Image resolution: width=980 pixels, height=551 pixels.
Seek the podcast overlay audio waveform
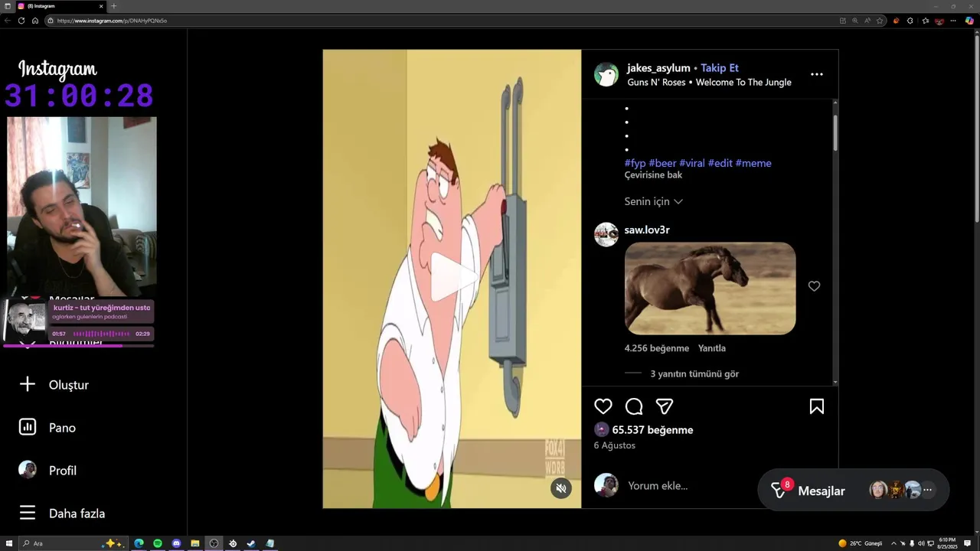[x=101, y=334]
